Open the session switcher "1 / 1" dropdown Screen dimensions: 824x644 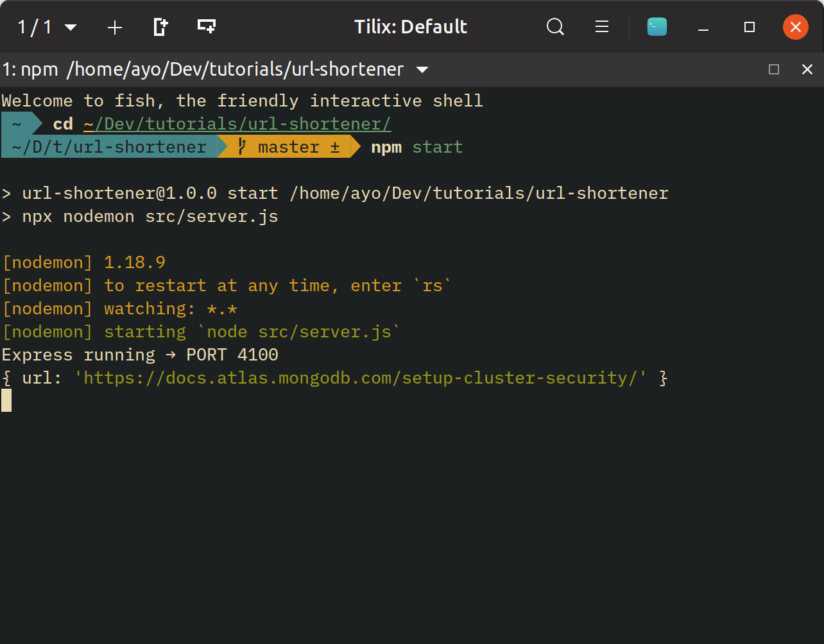(47, 27)
